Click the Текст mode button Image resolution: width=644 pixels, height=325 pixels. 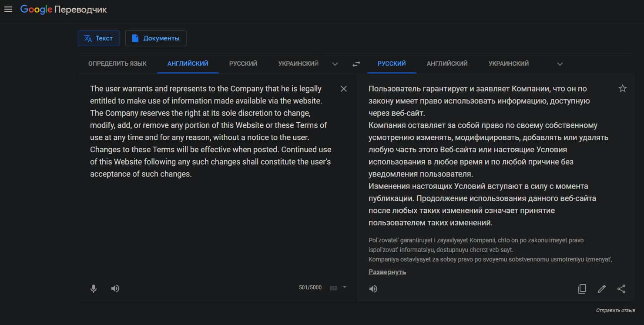coord(98,38)
